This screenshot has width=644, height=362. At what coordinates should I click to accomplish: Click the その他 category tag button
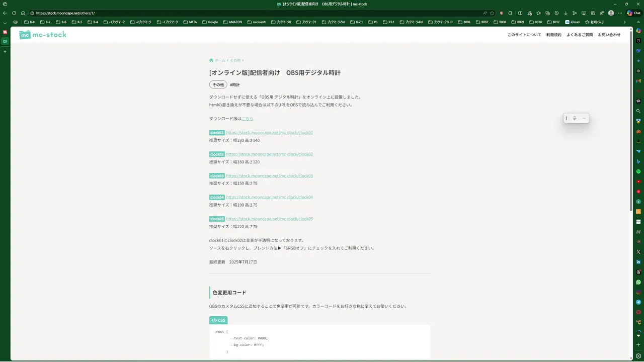218,84
